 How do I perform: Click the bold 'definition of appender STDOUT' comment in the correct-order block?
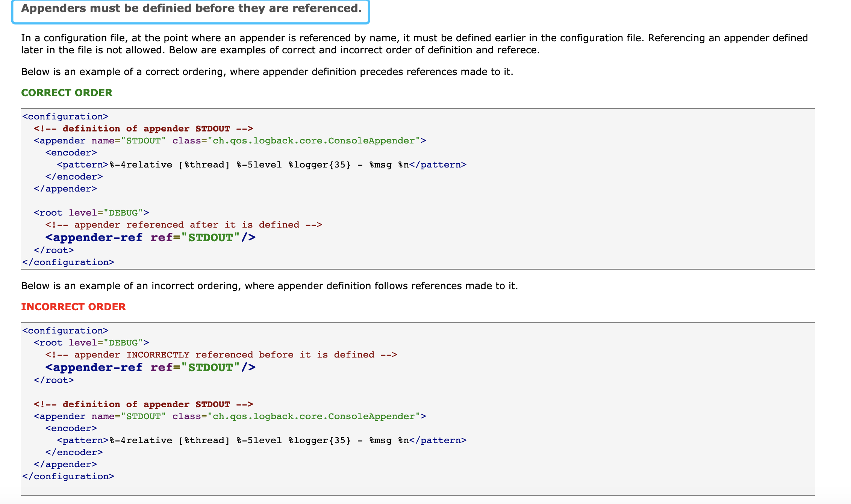pyautogui.click(x=144, y=129)
